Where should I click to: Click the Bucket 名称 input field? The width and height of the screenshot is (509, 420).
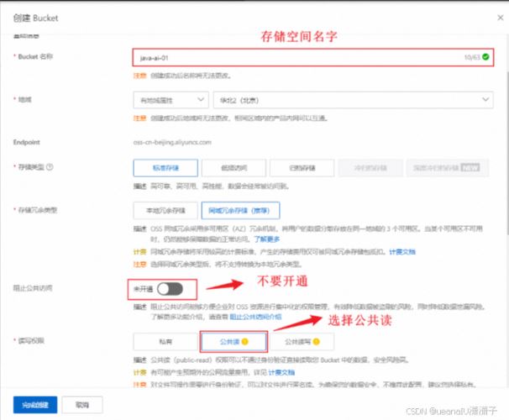313,57
